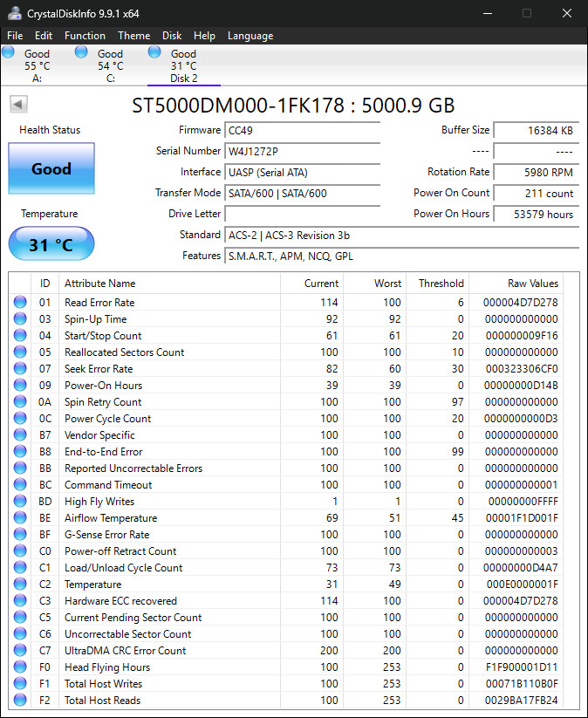Click the status orb for High Fly Writes

(20, 501)
